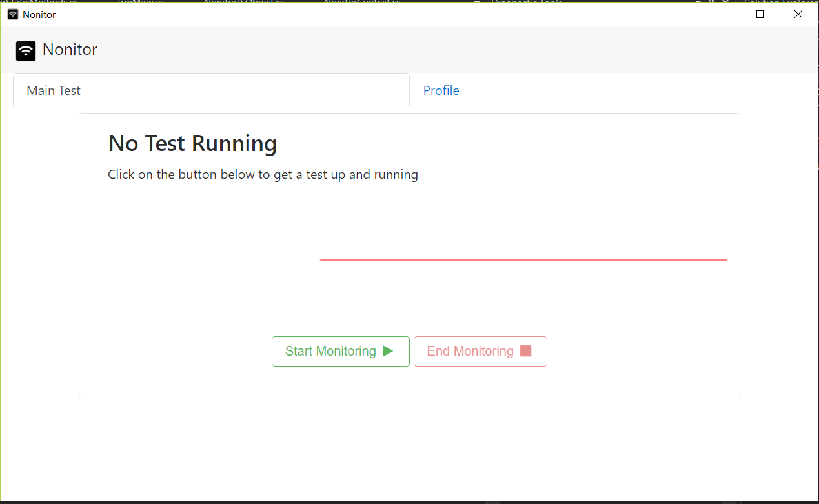Click the Nonitor wifi icon in title bar
This screenshot has height=504, width=819.
coord(13,14)
